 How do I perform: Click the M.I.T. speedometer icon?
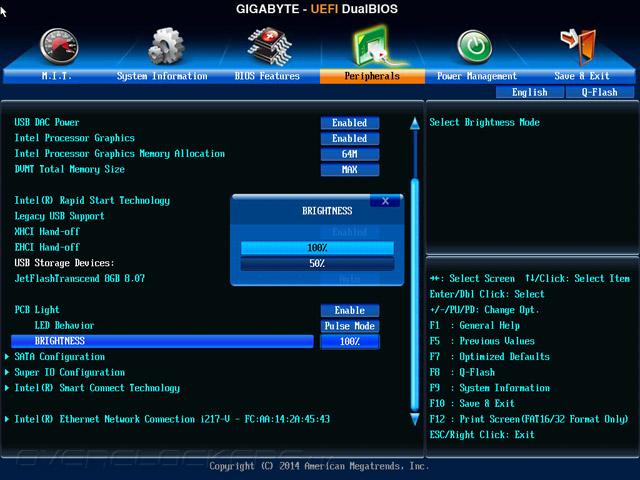[59, 46]
